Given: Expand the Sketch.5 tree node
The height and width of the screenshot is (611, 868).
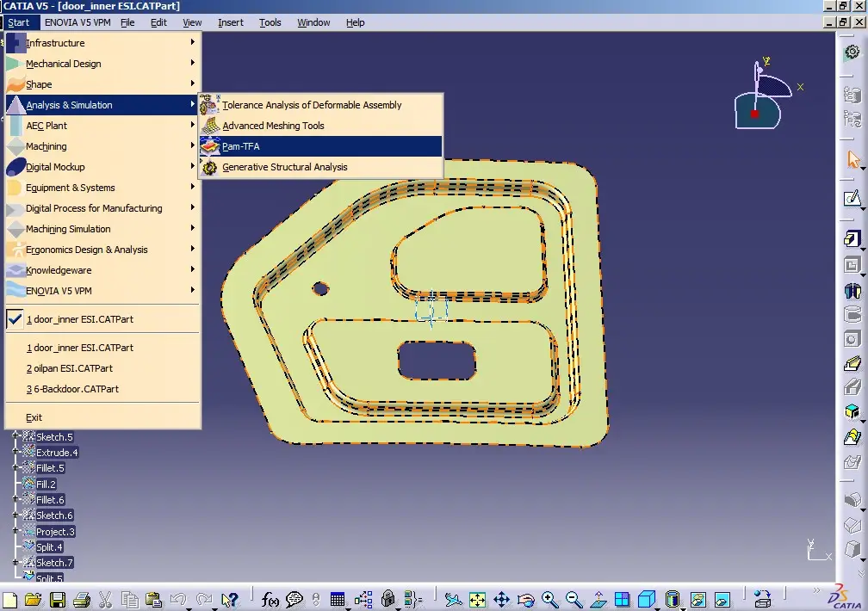Looking at the screenshot, I should (x=16, y=435).
